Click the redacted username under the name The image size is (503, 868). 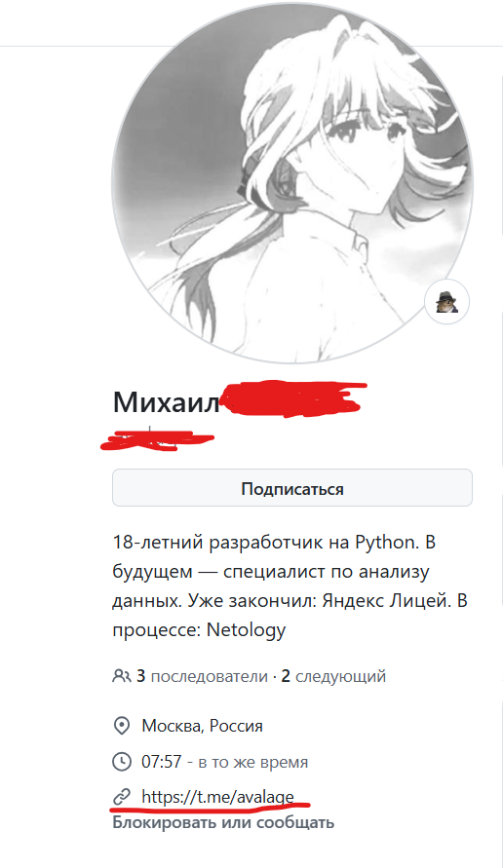(156, 439)
